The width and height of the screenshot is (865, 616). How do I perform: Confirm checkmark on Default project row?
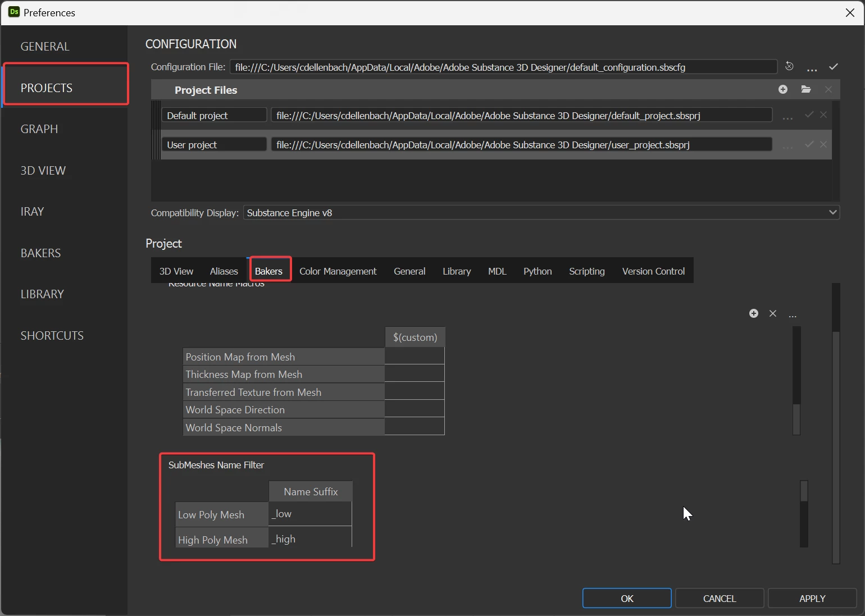click(809, 115)
